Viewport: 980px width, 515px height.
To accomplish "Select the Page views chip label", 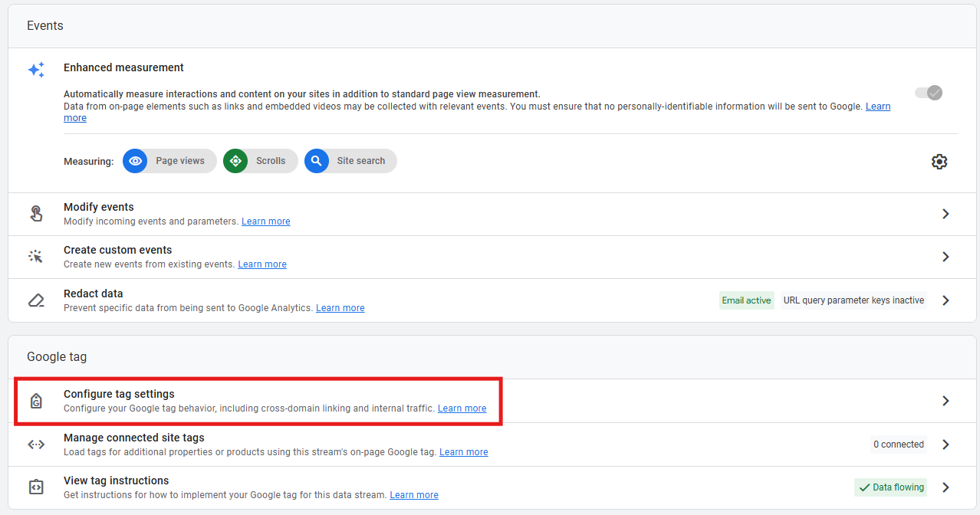I will (180, 161).
